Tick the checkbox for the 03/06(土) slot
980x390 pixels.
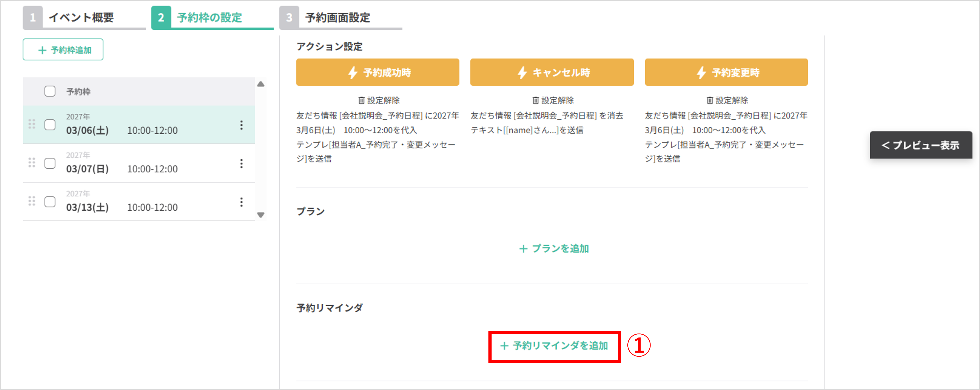(x=50, y=125)
